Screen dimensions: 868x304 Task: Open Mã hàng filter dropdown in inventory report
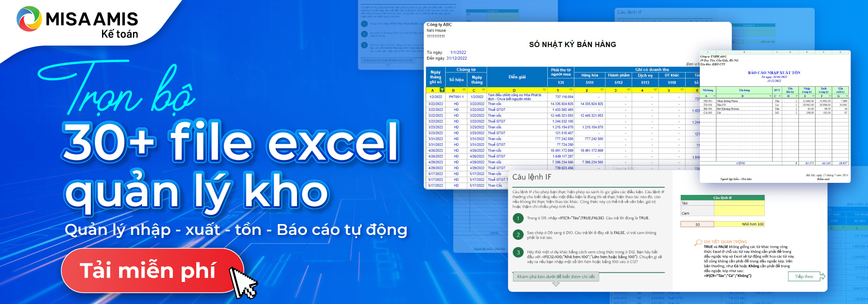[714, 96]
